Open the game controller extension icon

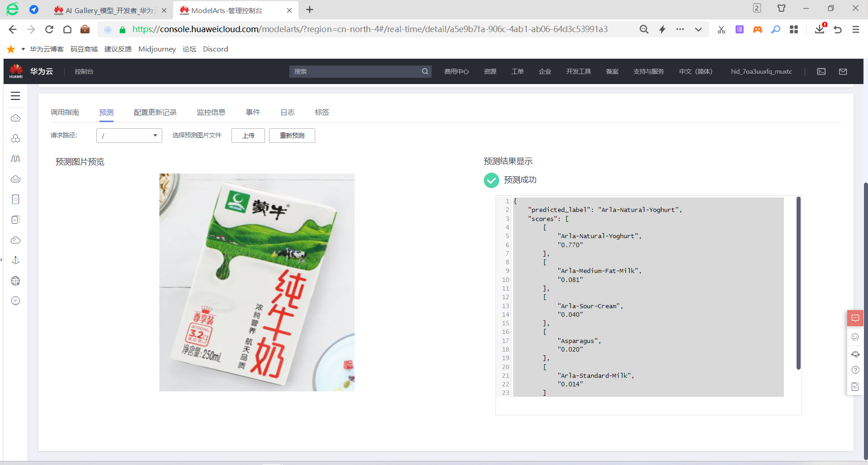point(758,29)
